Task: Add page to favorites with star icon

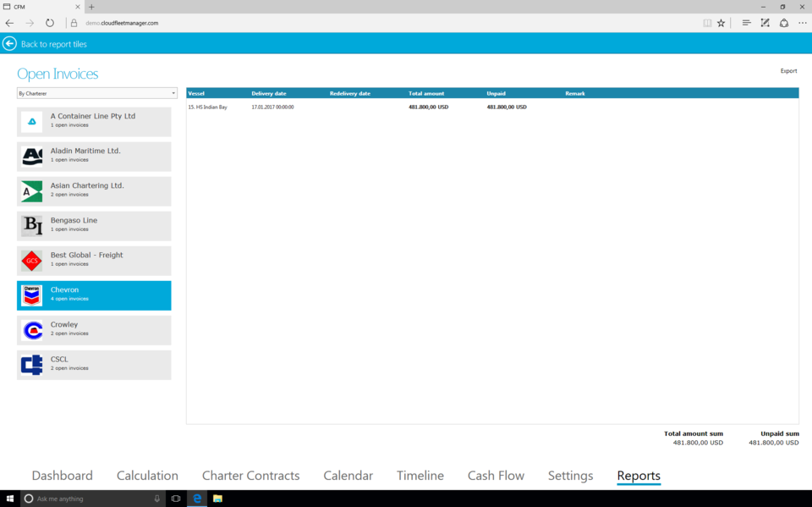Action: click(721, 23)
